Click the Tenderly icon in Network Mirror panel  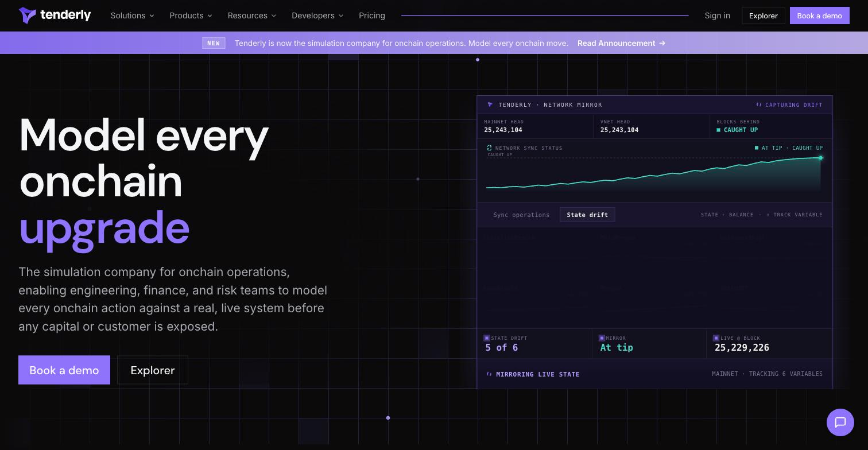click(490, 105)
